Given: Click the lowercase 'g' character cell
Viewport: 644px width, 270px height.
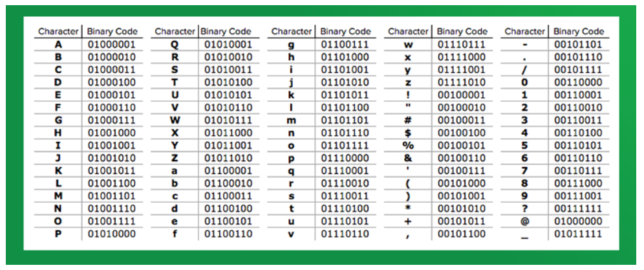Looking at the screenshot, I should [291, 45].
